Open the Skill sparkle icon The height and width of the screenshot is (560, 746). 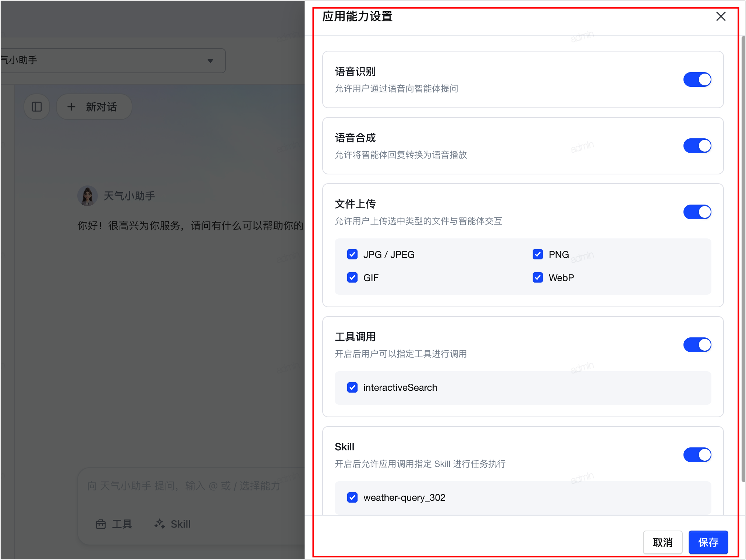160,524
